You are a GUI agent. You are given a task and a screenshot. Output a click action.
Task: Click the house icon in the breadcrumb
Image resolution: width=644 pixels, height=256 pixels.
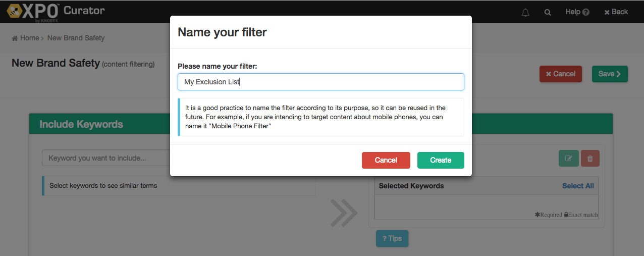[15, 38]
